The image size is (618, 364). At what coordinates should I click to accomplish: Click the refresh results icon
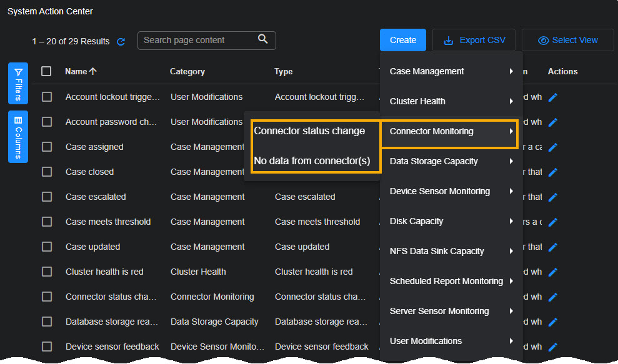(121, 41)
